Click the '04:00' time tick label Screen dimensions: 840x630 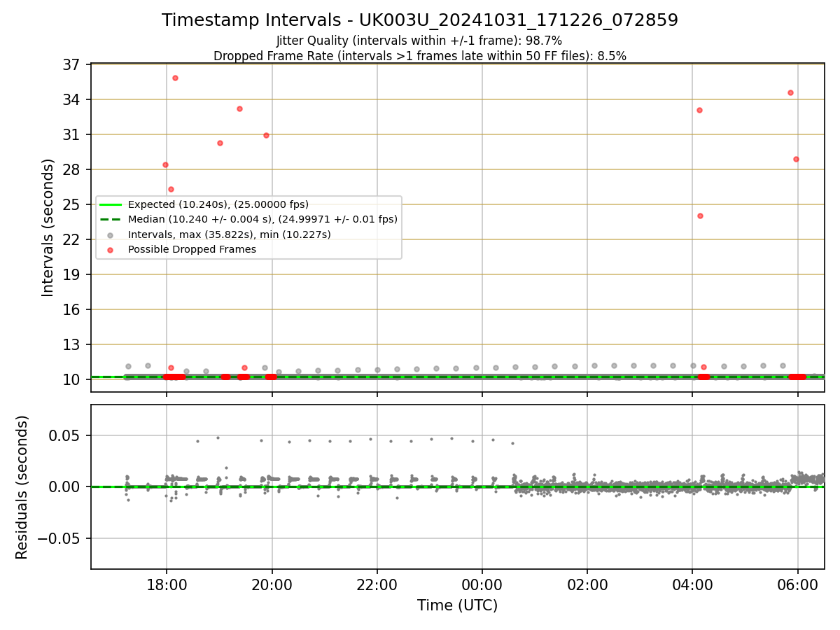click(693, 584)
